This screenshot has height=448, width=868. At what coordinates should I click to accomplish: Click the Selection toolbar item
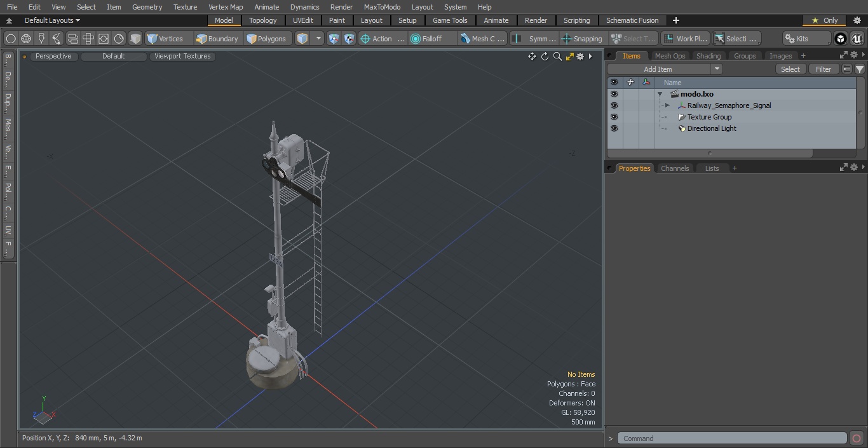[x=736, y=39]
